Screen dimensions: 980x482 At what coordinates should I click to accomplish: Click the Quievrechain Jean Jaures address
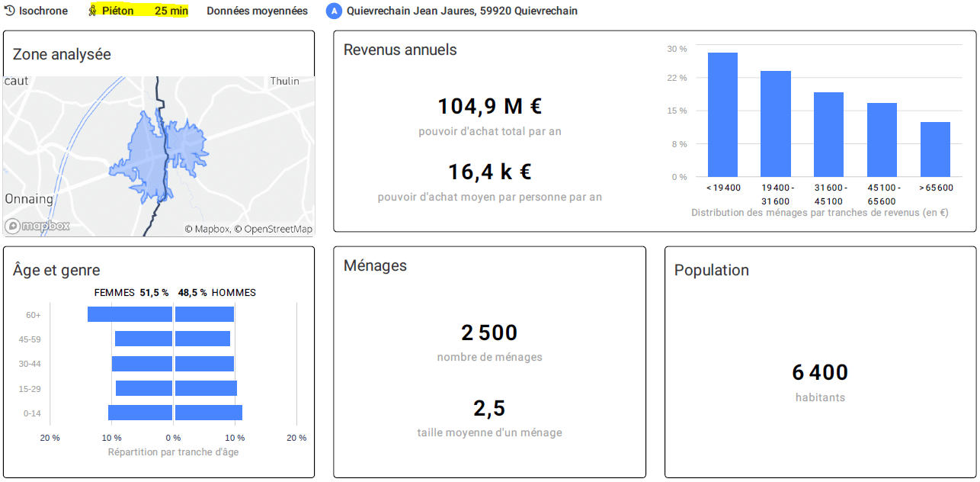pos(462,11)
